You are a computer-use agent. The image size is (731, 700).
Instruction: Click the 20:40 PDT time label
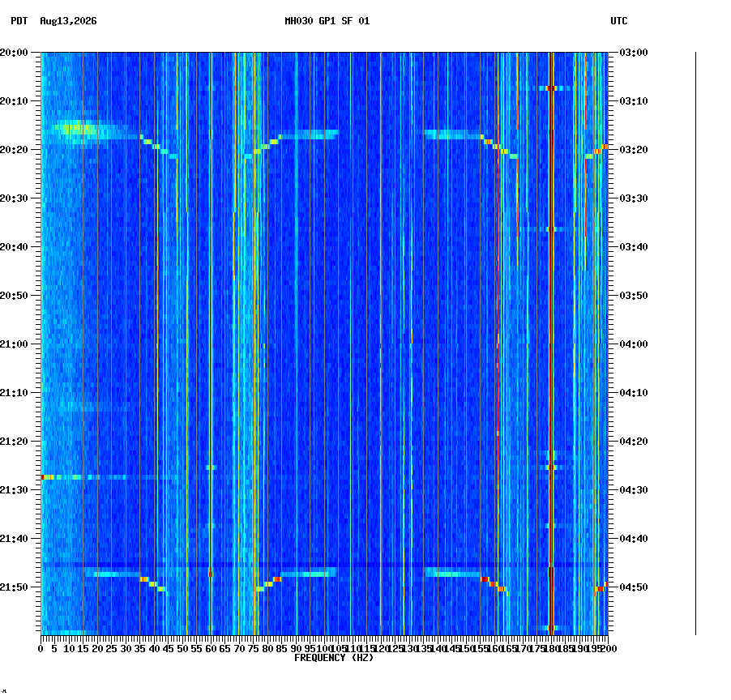point(14,247)
